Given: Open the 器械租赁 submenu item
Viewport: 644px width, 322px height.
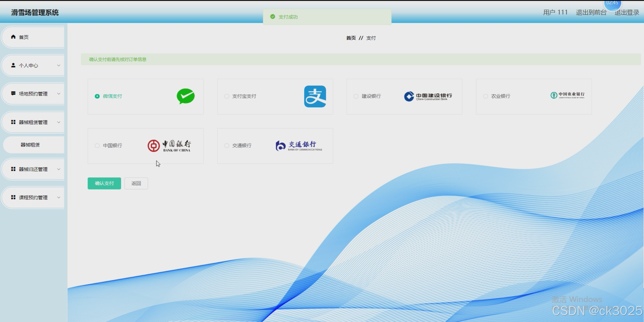Looking at the screenshot, I should 30,145.
